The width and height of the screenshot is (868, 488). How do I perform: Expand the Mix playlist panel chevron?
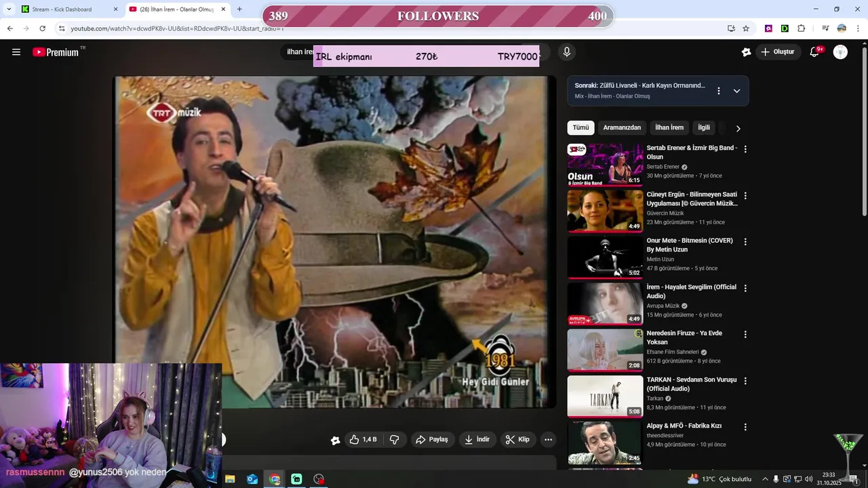[x=736, y=91]
